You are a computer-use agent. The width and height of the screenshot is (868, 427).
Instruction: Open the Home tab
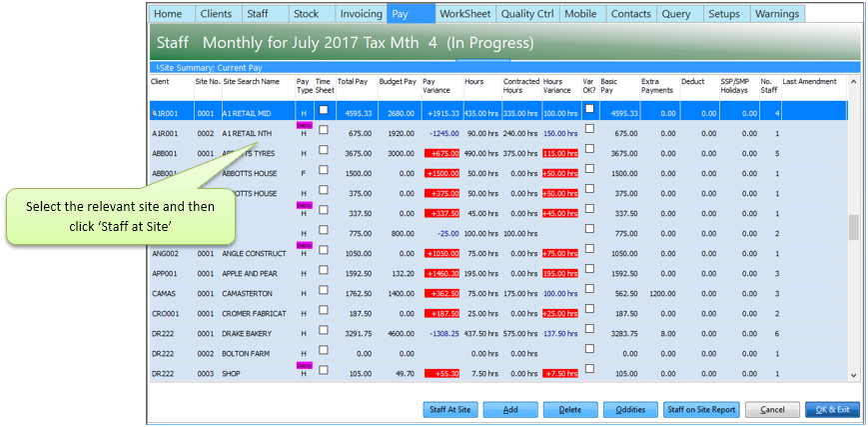click(172, 14)
